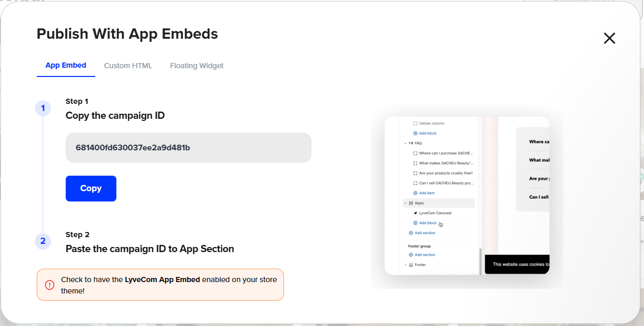Click the LyveCom Carousel block icon
This screenshot has height=326, width=644.
click(415, 213)
